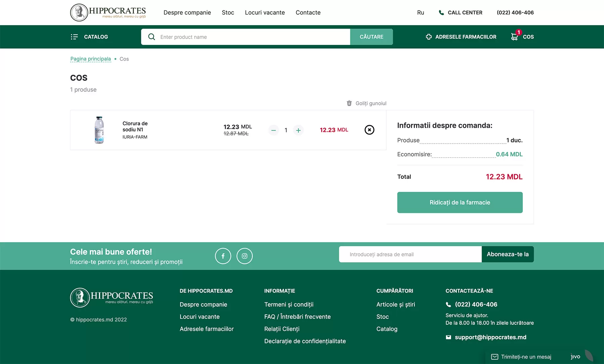Switch language to Ru
Screen dimensions: 604x364
(x=420, y=12)
